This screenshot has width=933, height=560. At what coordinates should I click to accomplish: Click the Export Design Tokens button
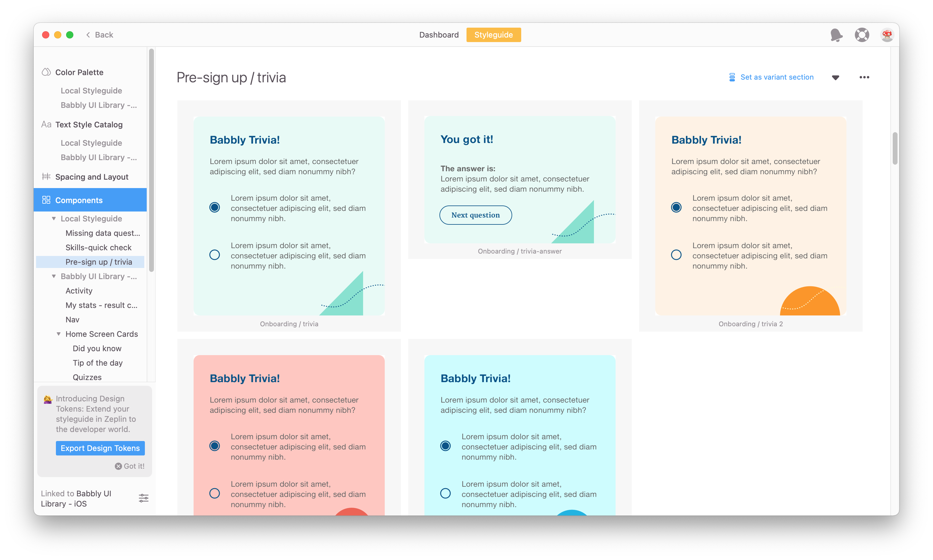(100, 448)
